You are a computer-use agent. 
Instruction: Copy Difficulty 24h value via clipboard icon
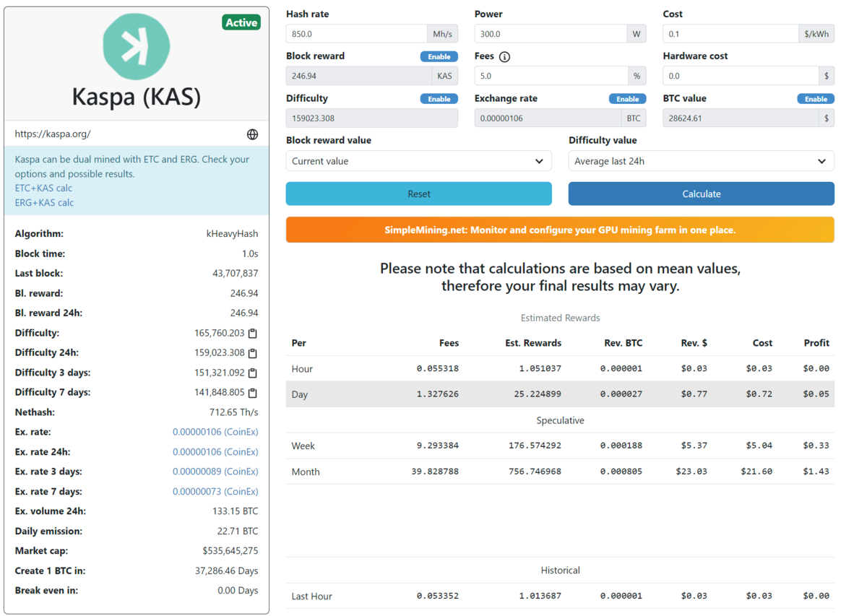253,353
